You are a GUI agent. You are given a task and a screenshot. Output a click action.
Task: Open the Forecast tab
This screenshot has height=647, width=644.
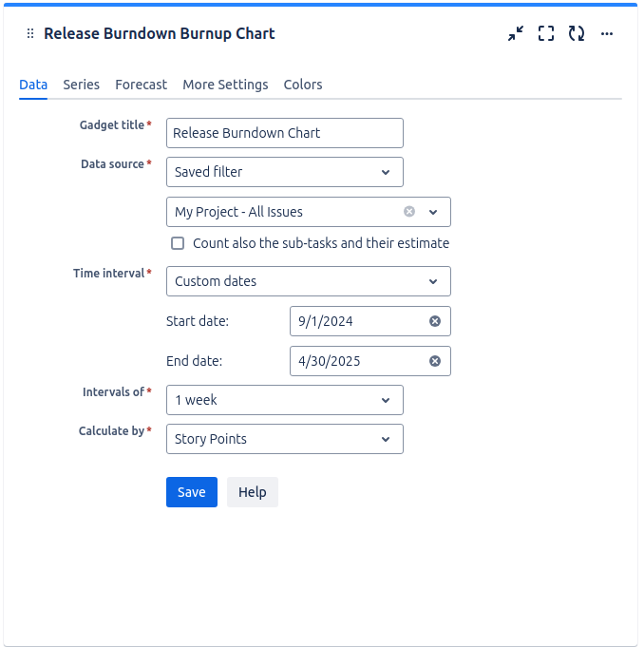pyautogui.click(x=141, y=85)
